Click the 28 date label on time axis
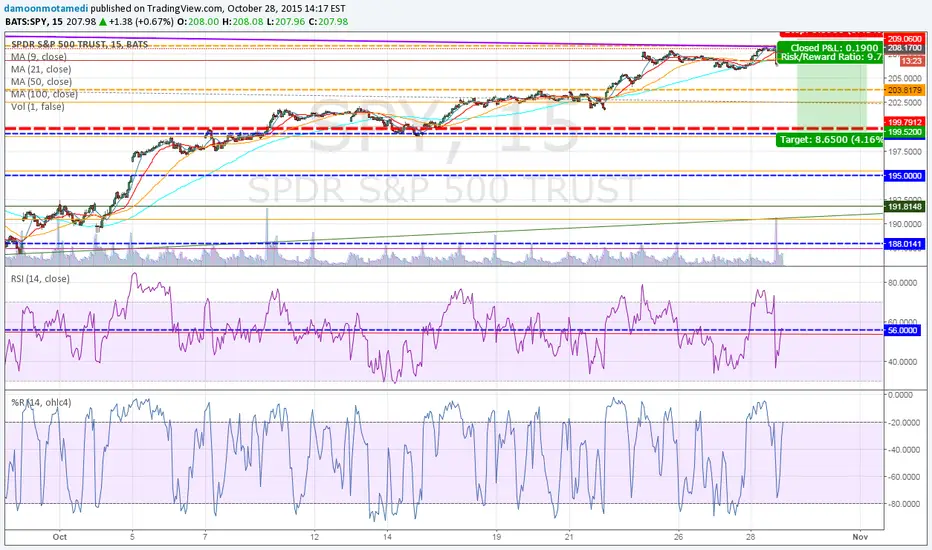 pyautogui.click(x=751, y=537)
